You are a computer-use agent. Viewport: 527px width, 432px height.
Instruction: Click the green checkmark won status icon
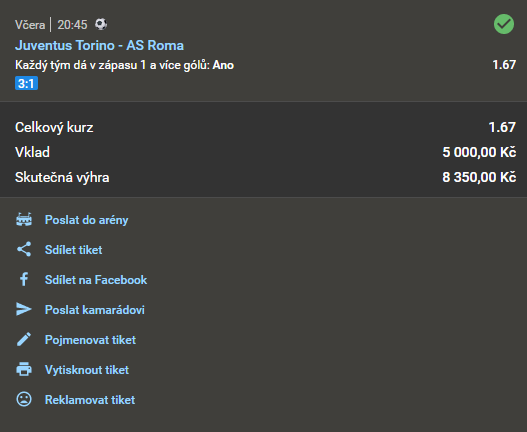tap(503, 24)
